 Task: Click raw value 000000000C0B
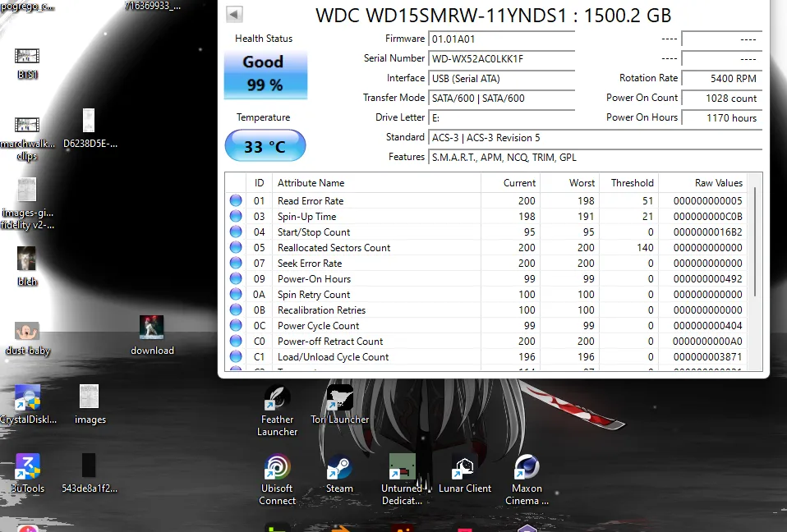click(707, 217)
